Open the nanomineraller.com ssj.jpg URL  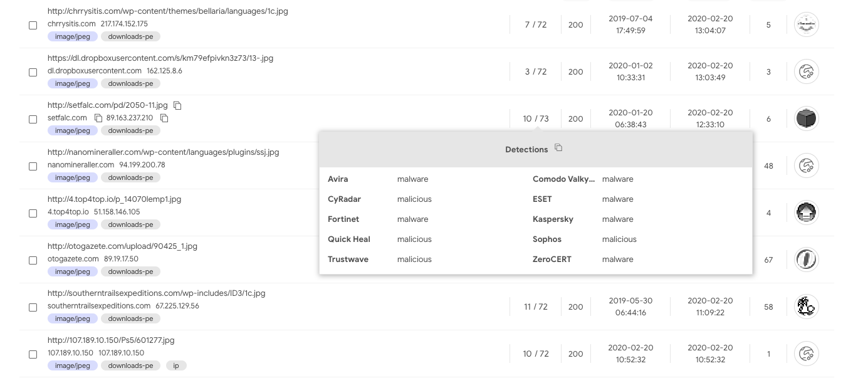[x=163, y=152]
